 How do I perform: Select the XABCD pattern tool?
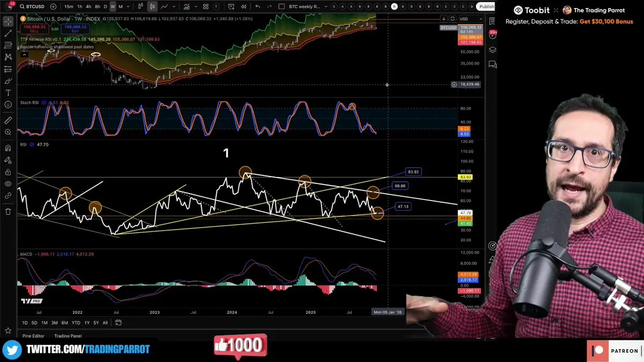8,57
